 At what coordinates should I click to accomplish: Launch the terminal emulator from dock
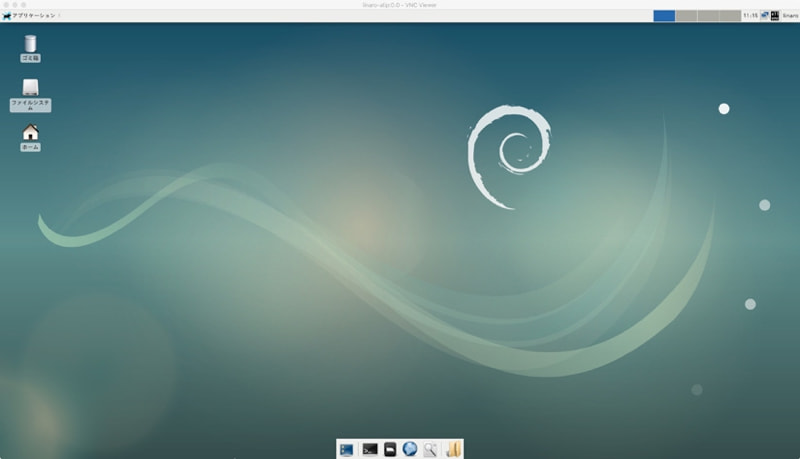[x=369, y=449]
